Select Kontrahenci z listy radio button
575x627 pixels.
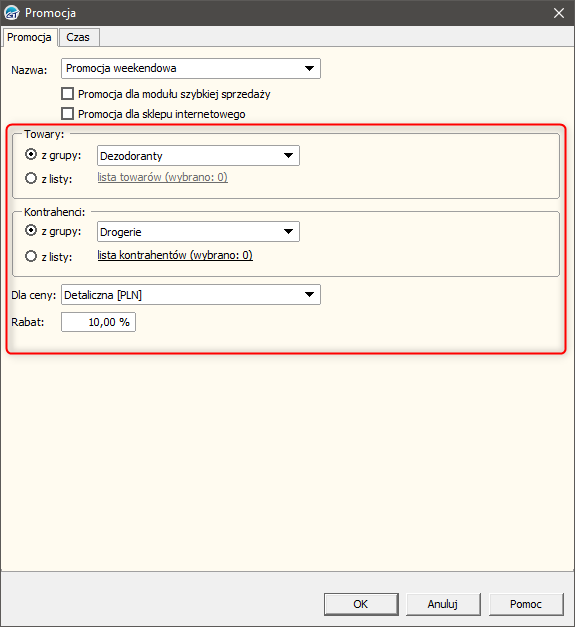click(31, 256)
